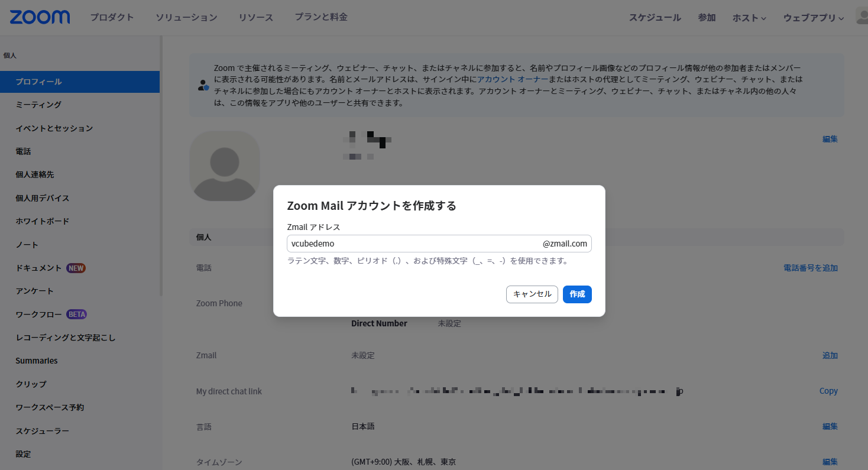Open the リソース menu
The height and width of the screenshot is (470, 868).
pyautogui.click(x=256, y=17)
